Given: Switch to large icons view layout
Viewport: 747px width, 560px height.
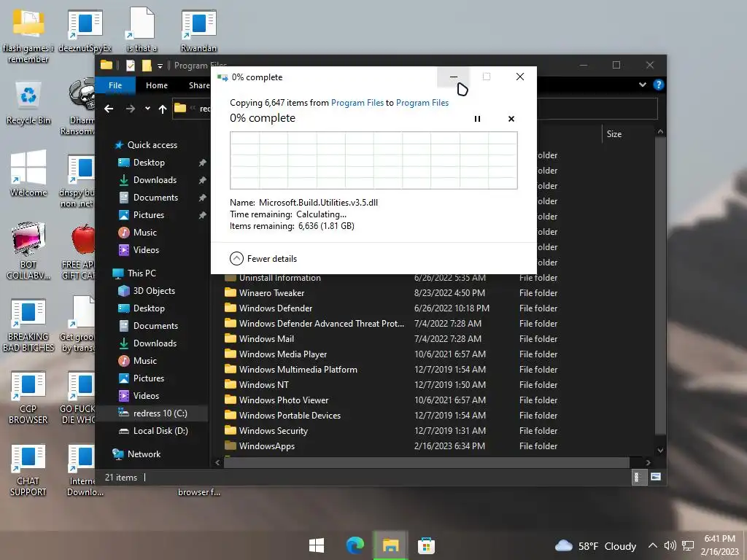Looking at the screenshot, I should (x=656, y=477).
